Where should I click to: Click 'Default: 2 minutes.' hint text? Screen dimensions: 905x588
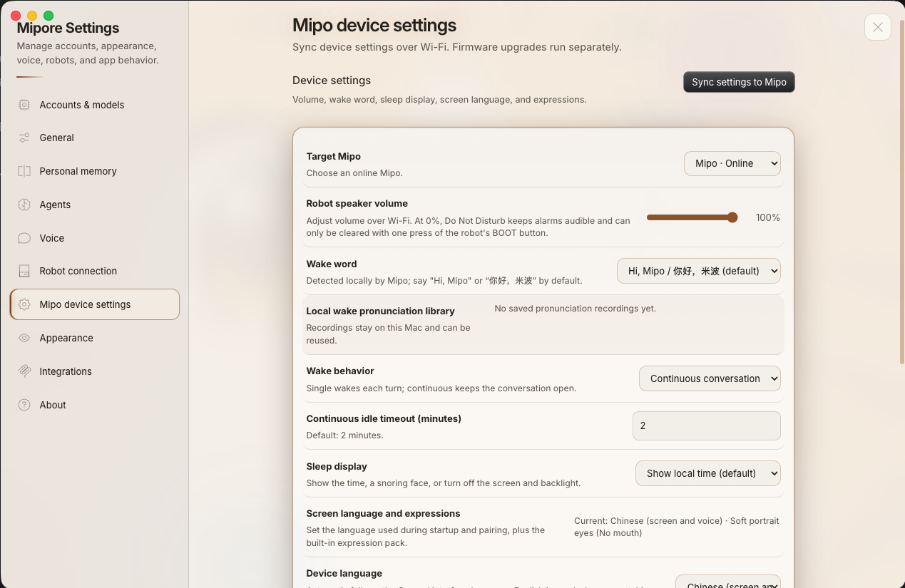(344, 435)
